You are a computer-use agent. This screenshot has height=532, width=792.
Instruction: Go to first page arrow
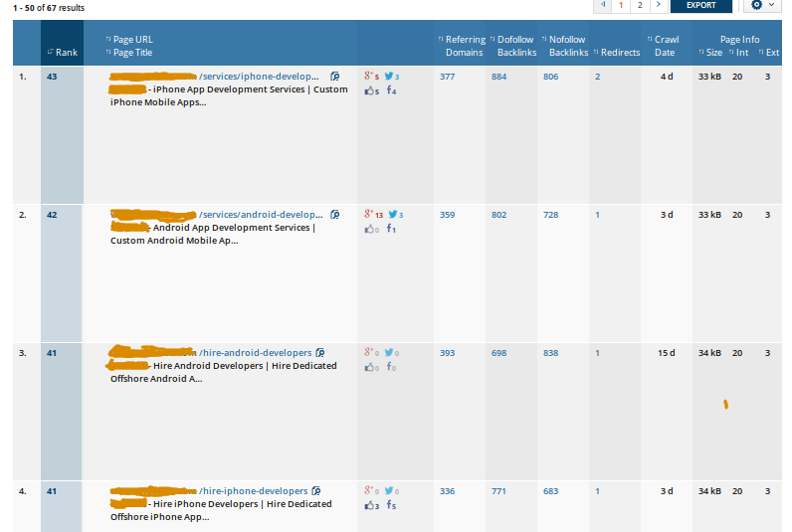click(x=603, y=5)
